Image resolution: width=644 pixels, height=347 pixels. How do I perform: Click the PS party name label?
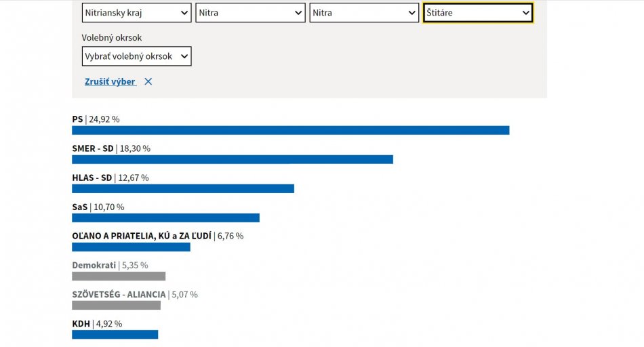(x=77, y=119)
